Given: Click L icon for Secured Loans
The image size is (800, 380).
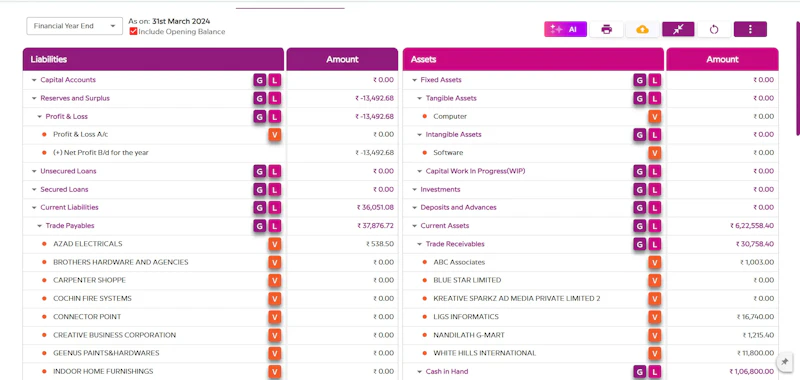Looking at the screenshot, I should click(274, 190).
